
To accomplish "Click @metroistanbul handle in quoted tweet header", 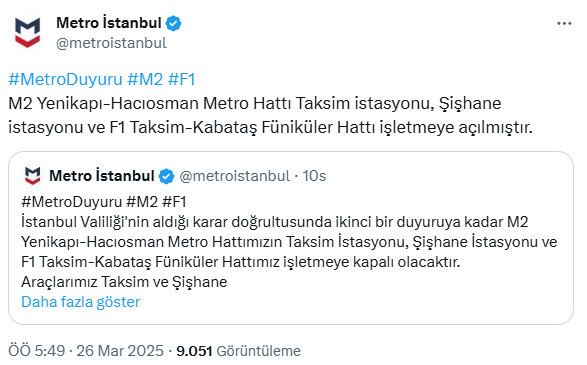I will click(234, 176).
